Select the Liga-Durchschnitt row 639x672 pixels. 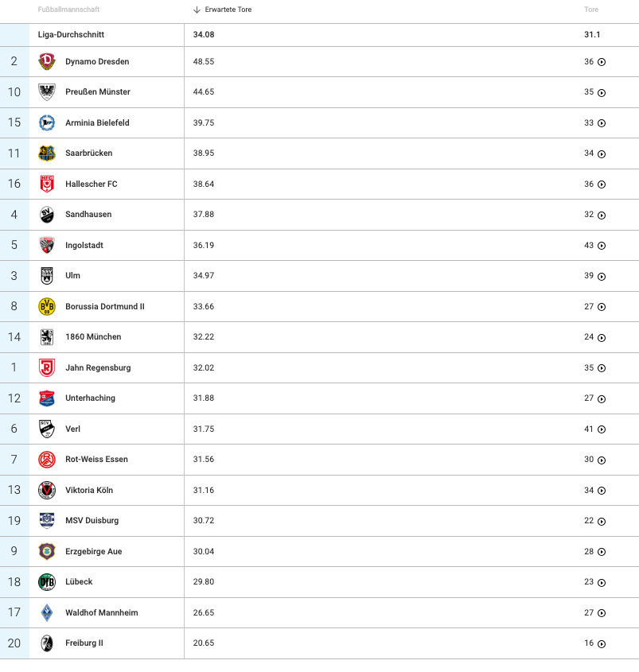tap(320, 35)
